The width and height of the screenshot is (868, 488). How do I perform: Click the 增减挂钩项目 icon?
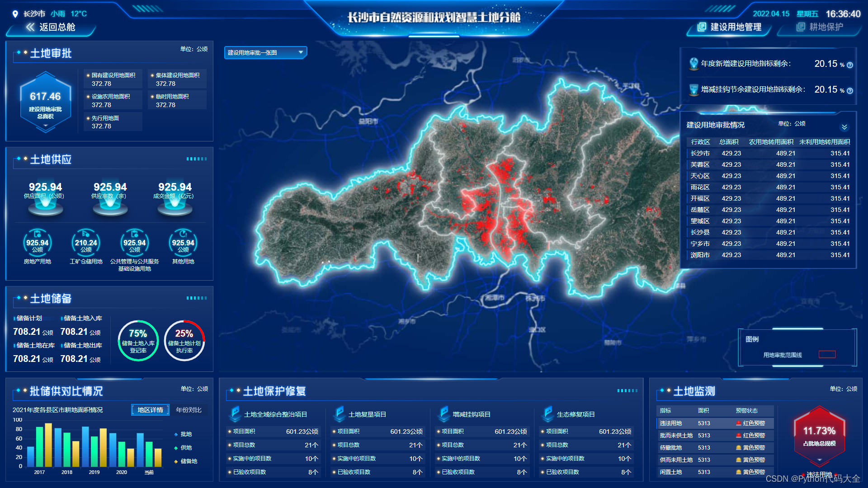click(444, 413)
